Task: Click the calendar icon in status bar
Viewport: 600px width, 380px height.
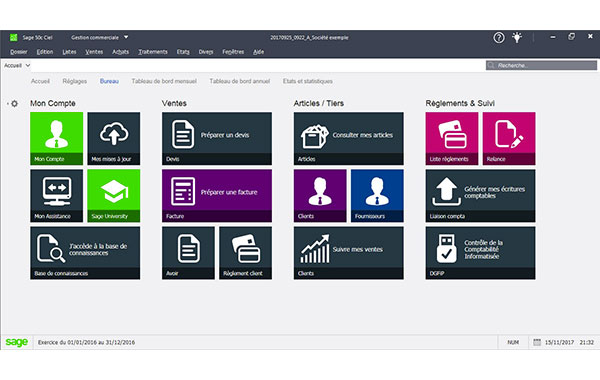Action: (537, 342)
